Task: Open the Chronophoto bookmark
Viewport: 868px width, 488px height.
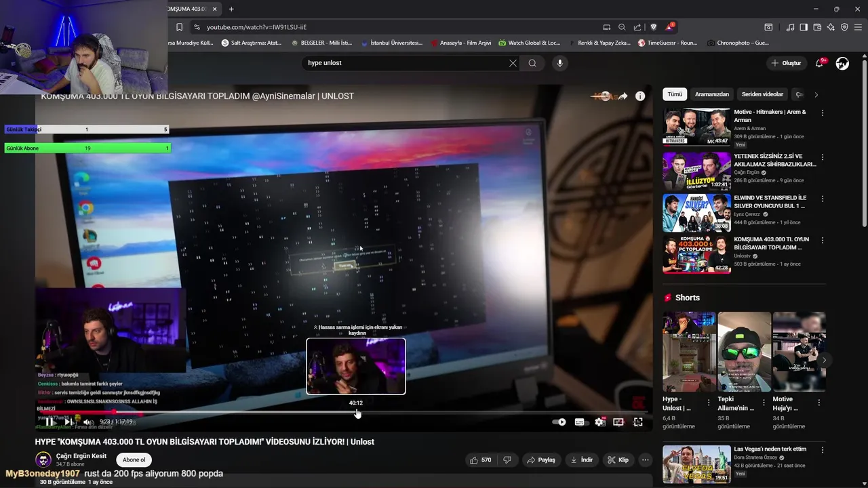Action: 738,43
